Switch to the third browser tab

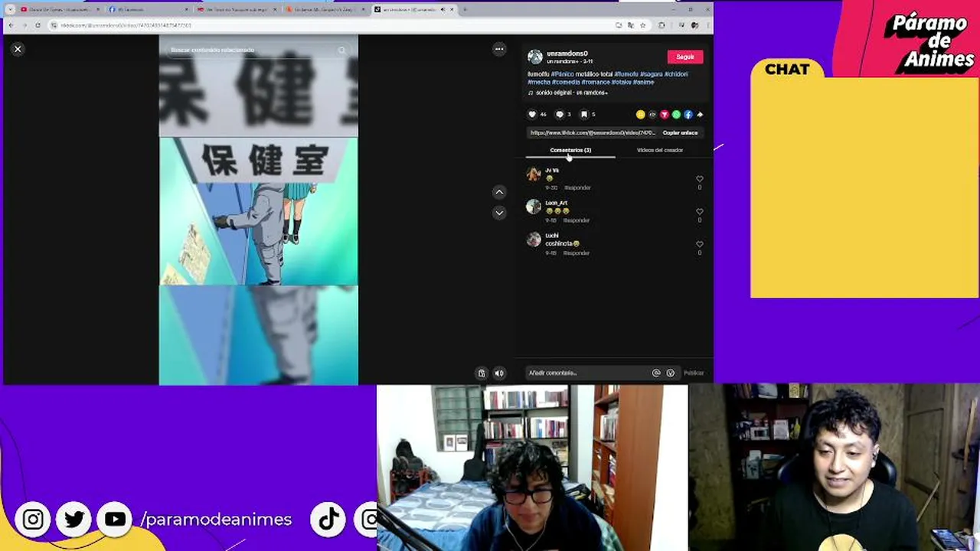[237, 9]
